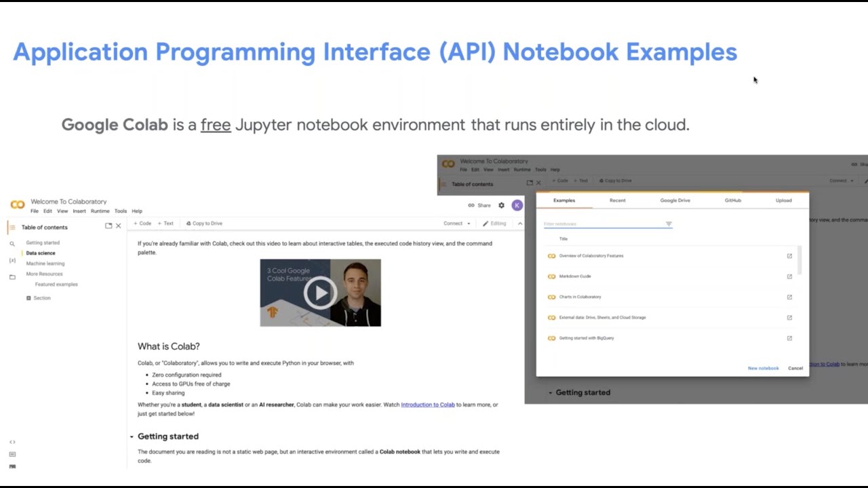Expand the Connect dropdown arrow
The width and height of the screenshot is (868, 488).
point(468,224)
